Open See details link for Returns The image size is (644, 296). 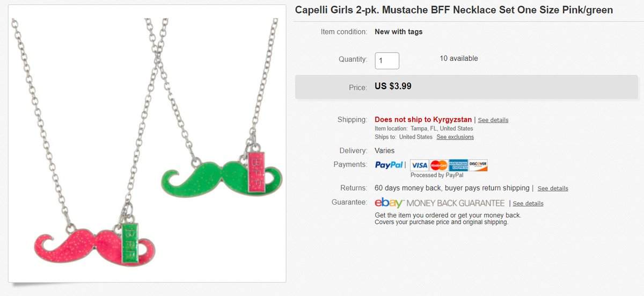(x=553, y=189)
